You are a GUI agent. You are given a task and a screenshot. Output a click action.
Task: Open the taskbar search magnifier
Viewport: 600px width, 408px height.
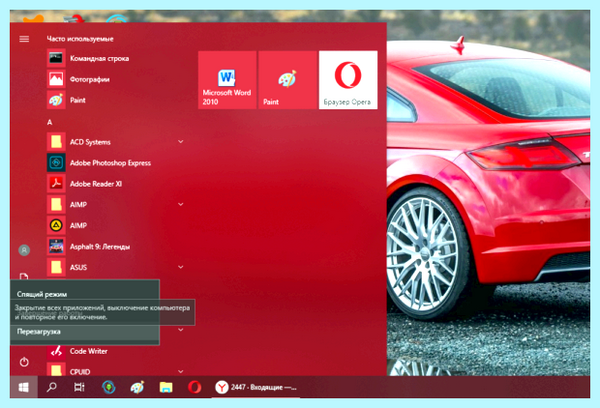(51, 387)
